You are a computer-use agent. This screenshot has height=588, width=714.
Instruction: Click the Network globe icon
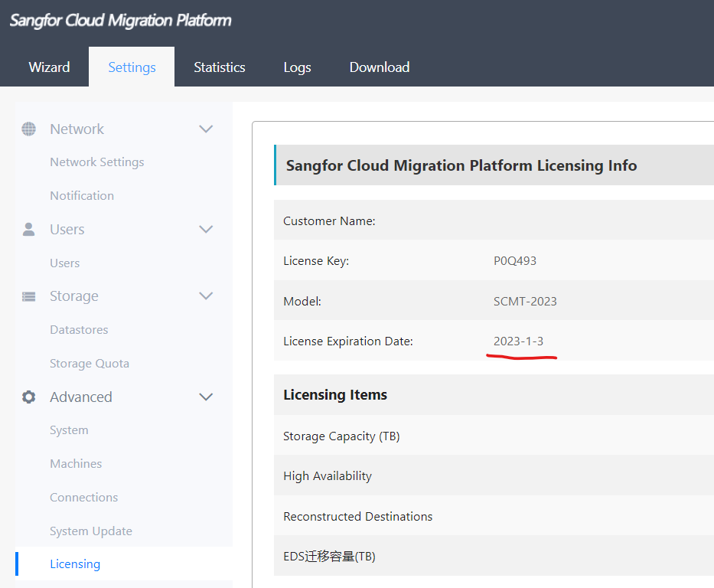click(x=29, y=129)
